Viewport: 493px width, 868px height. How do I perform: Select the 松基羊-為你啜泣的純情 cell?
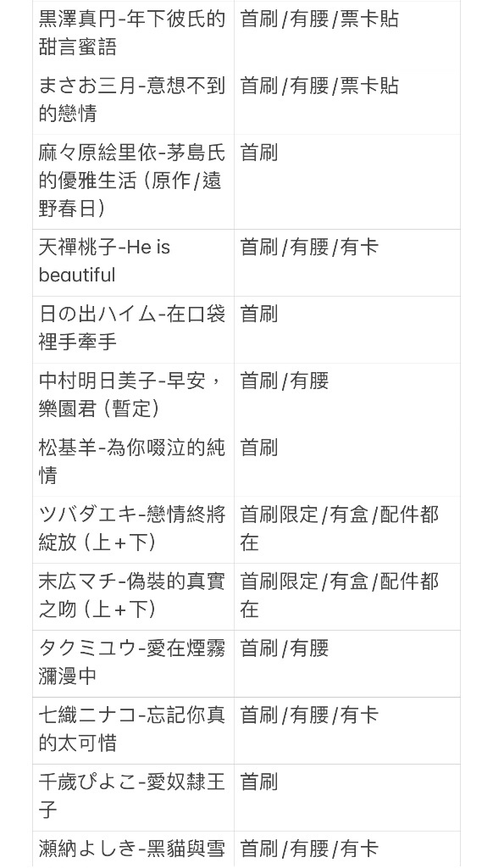132,462
